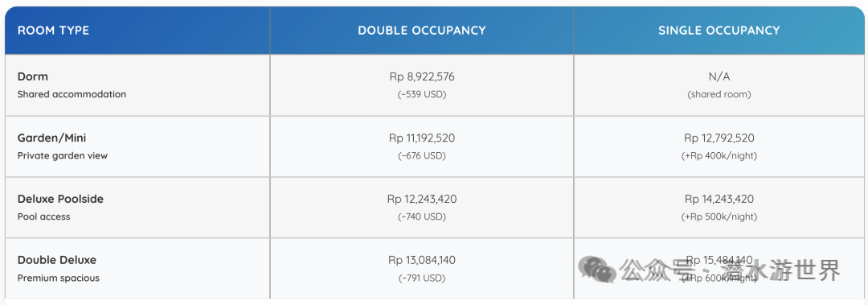Click the Garden/Mini room type name
The width and height of the screenshot is (868, 305).
[x=51, y=138]
